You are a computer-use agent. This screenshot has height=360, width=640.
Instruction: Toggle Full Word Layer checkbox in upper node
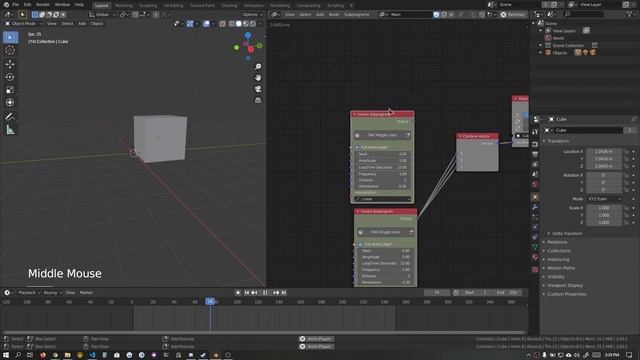click(357, 147)
